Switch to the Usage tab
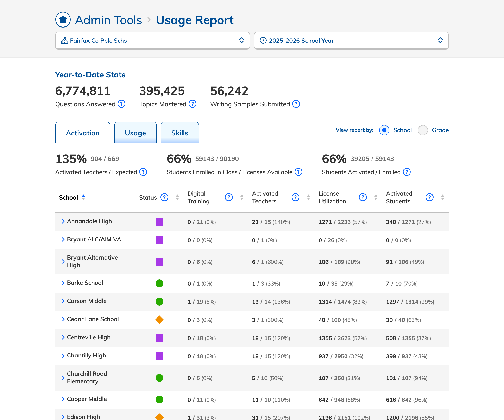504x420 pixels. tap(135, 133)
